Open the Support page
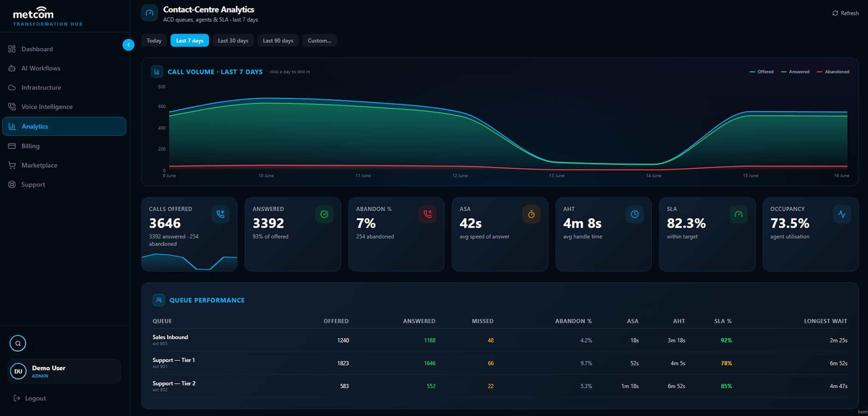The width and height of the screenshot is (868, 416). point(64,184)
